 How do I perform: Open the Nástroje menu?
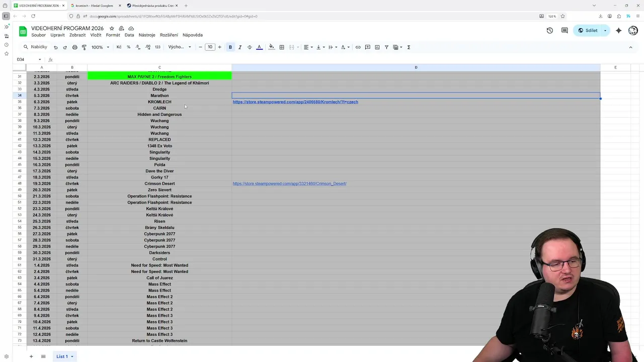tap(147, 35)
